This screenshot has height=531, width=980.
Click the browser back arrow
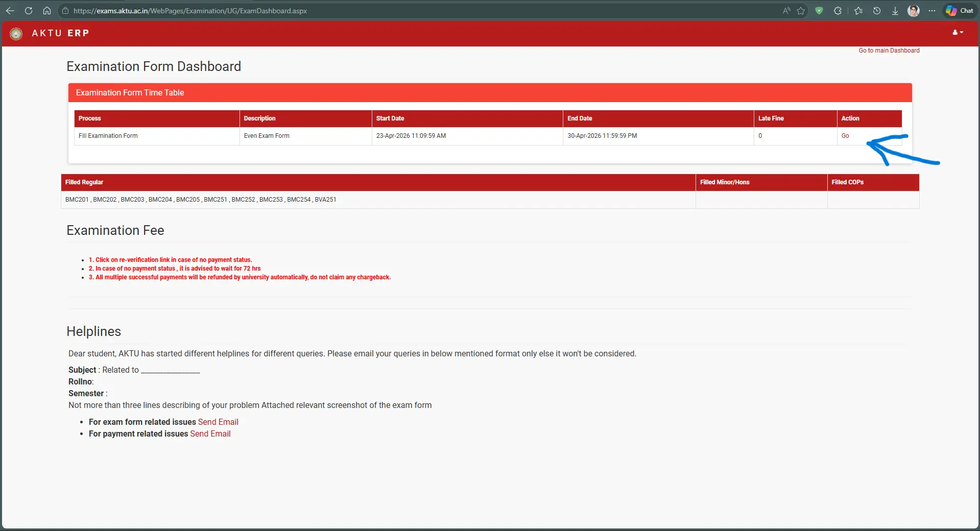pyautogui.click(x=10, y=11)
